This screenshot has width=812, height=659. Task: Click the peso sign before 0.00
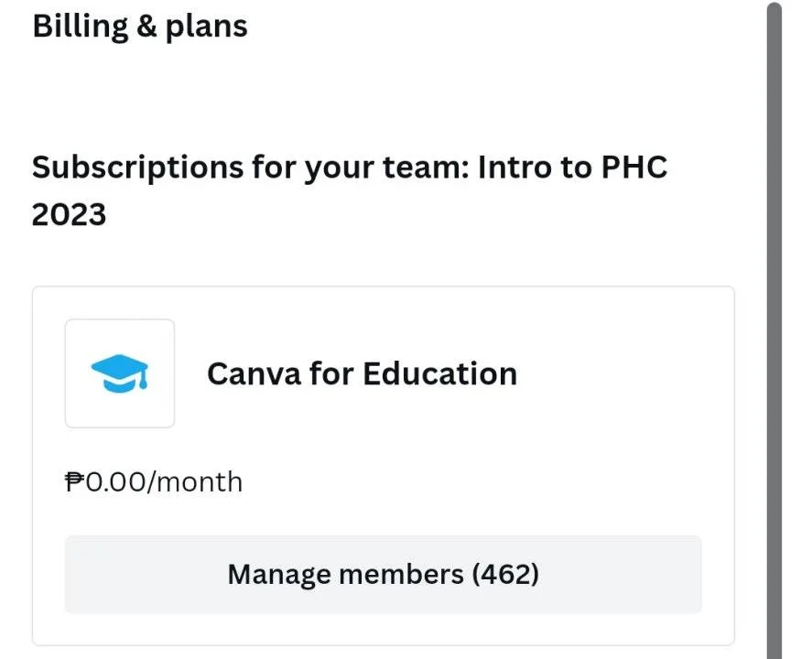pos(74,482)
